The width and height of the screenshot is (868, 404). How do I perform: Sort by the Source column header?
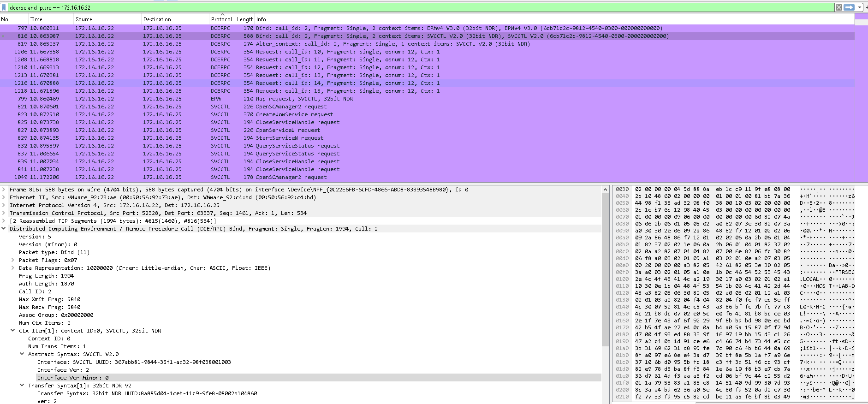107,19
